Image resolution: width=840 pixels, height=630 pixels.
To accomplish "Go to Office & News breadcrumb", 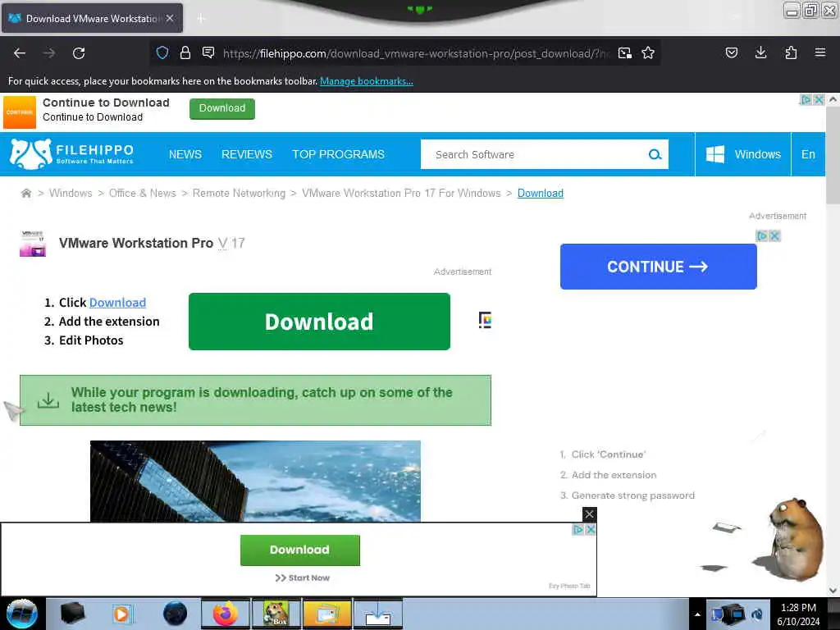I will tap(143, 193).
